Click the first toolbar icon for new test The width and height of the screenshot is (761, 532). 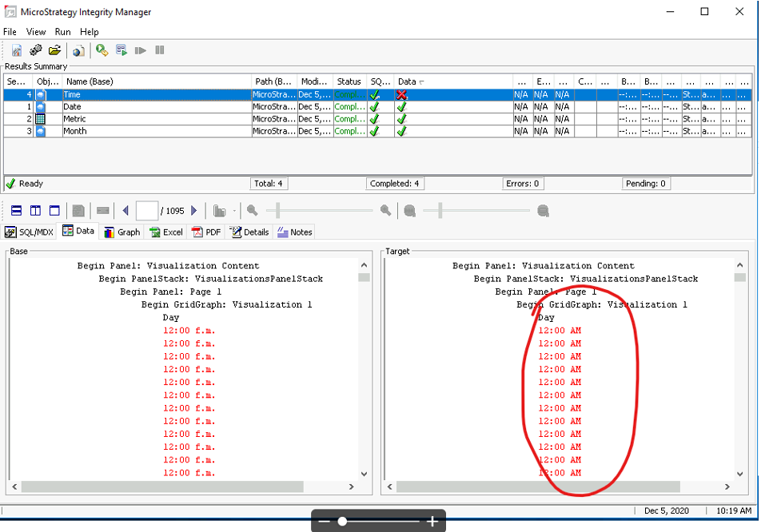pyautogui.click(x=16, y=50)
